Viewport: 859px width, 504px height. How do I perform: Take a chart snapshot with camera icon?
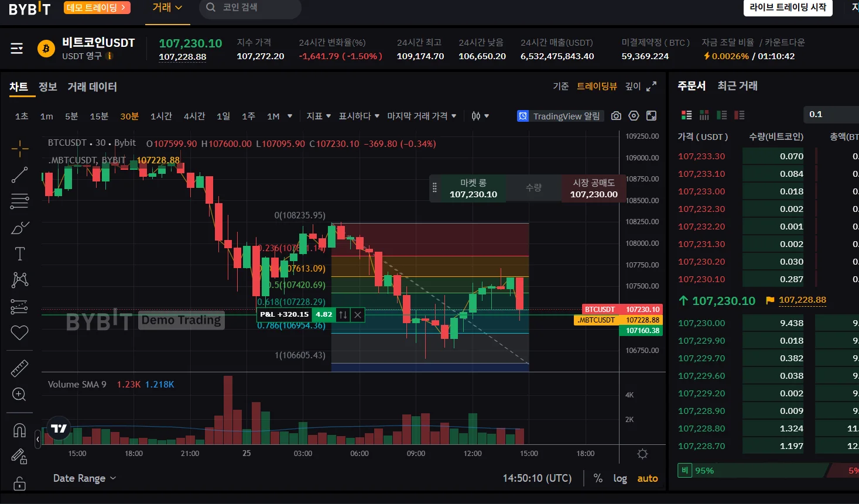coord(616,116)
